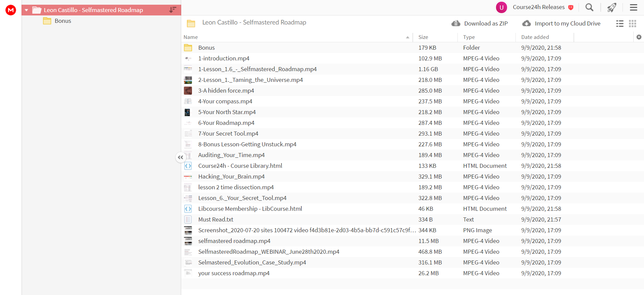The height and width of the screenshot is (295, 644).
Task: Click the 334 B size cell
Action: (426, 219)
